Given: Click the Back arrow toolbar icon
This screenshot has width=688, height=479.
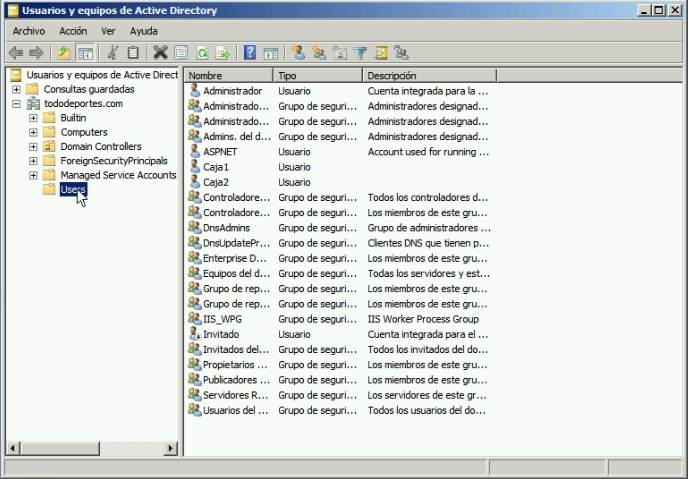Looking at the screenshot, I should tap(16, 53).
